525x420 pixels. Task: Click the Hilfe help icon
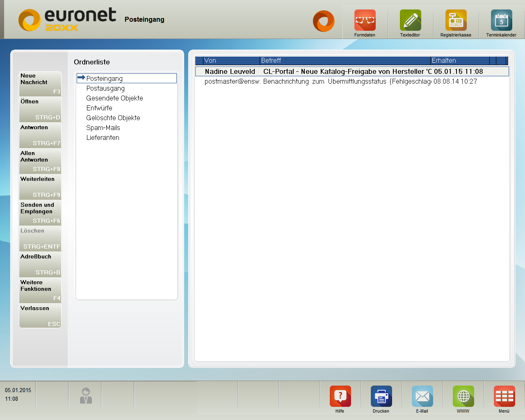pos(340,396)
